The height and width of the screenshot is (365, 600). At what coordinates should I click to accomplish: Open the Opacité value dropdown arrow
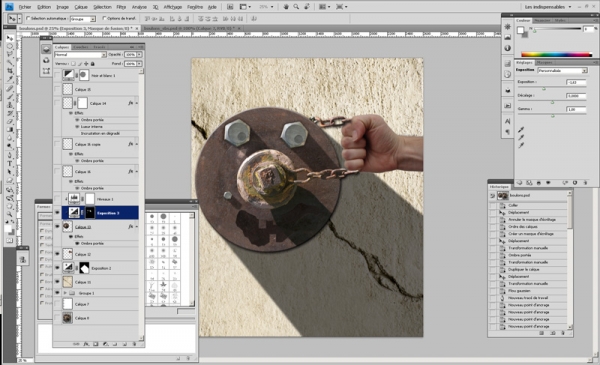point(139,55)
